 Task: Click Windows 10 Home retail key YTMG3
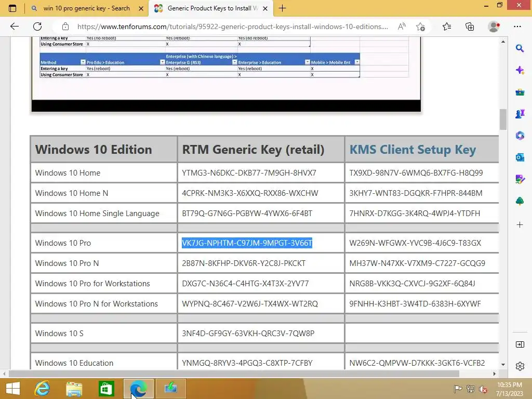pyautogui.click(x=249, y=172)
